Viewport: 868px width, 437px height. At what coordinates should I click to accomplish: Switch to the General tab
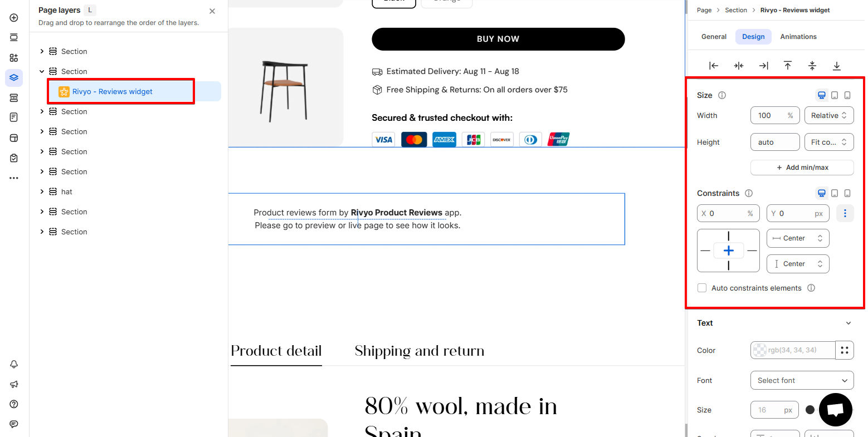(x=714, y=37)
